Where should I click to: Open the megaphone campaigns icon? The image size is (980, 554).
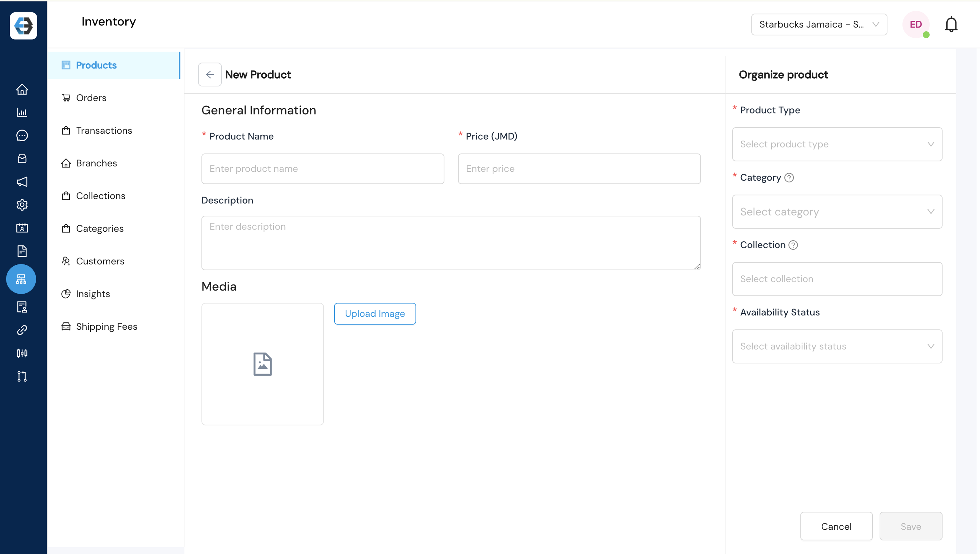pyautogui.click(x=22, y=182)
